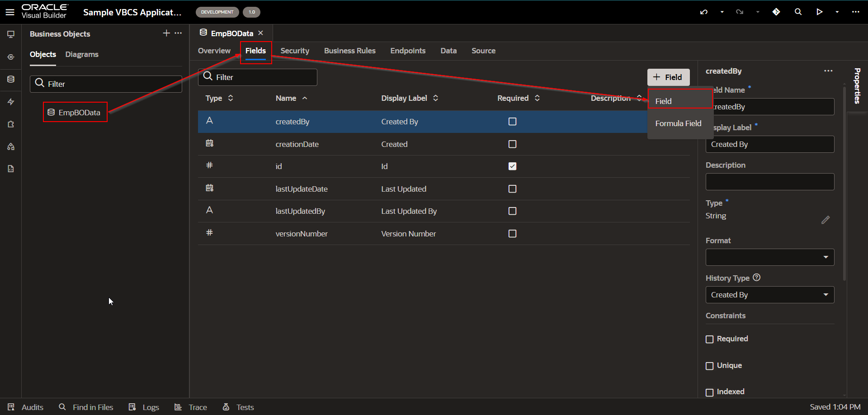Open the Redo history dropdown arrow
868x415 pixels.
coord(758,12)
